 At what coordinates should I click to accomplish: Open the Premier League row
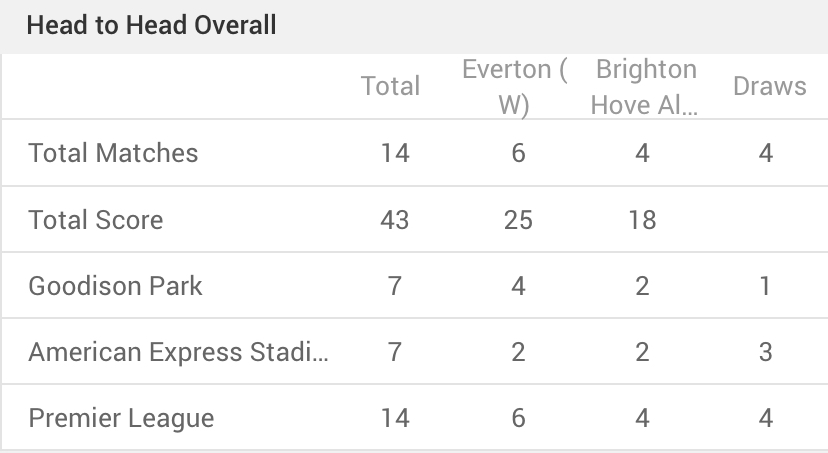coord(415,418)
